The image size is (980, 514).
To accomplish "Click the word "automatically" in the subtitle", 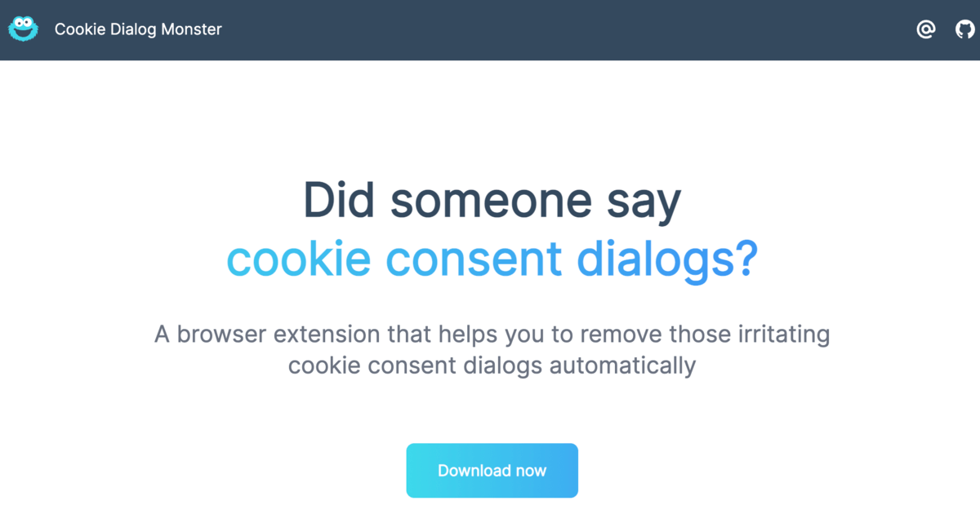I will click(622, 365).
